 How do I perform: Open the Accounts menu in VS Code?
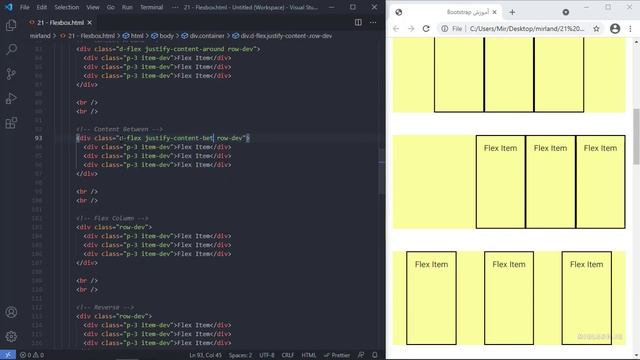click(11, 312)
